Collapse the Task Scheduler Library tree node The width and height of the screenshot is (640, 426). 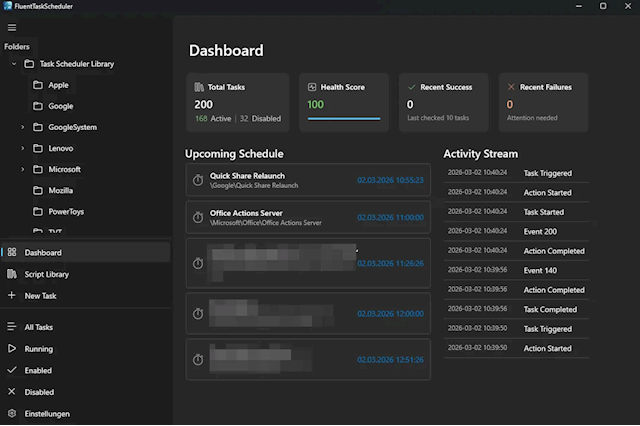pyautogui.click(x=13, y=64)
